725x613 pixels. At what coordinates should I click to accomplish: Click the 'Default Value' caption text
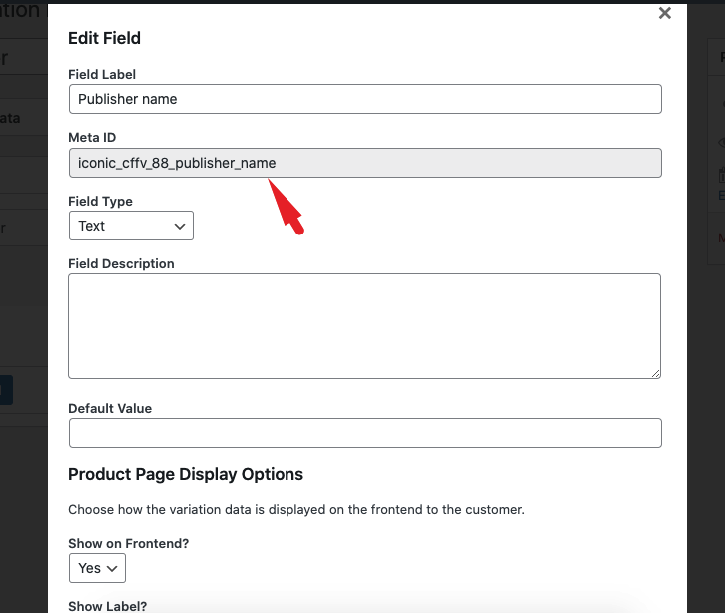pos(110,408)
